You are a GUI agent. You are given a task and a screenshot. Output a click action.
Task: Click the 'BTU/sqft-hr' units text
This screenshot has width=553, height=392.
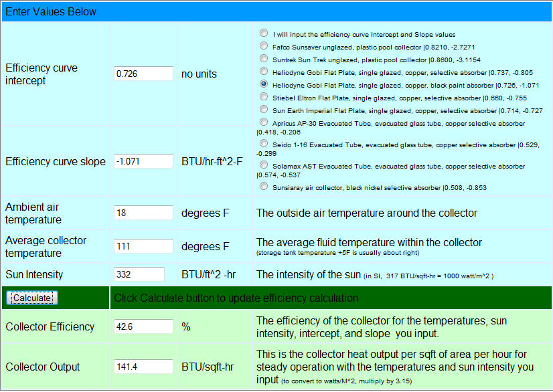(208, 367)
